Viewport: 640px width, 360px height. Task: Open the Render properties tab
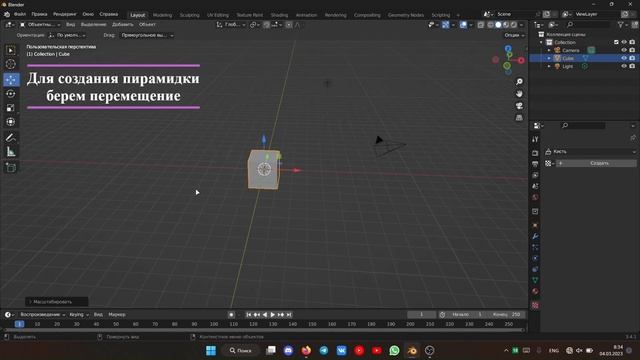535,153
